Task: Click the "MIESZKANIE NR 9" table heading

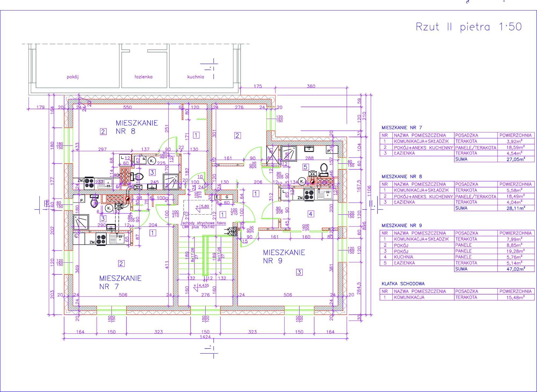Action: pos(402,226)
